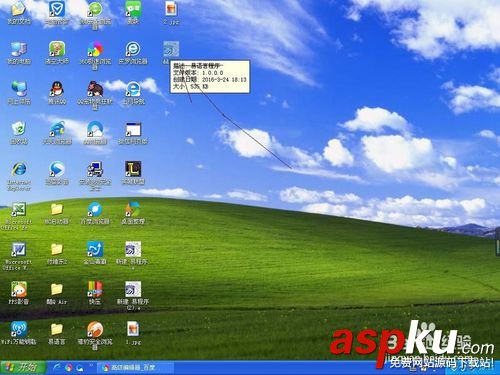Select the 'Air' folder on the desktop
500x375 pixels.
(x=57, y=293)
